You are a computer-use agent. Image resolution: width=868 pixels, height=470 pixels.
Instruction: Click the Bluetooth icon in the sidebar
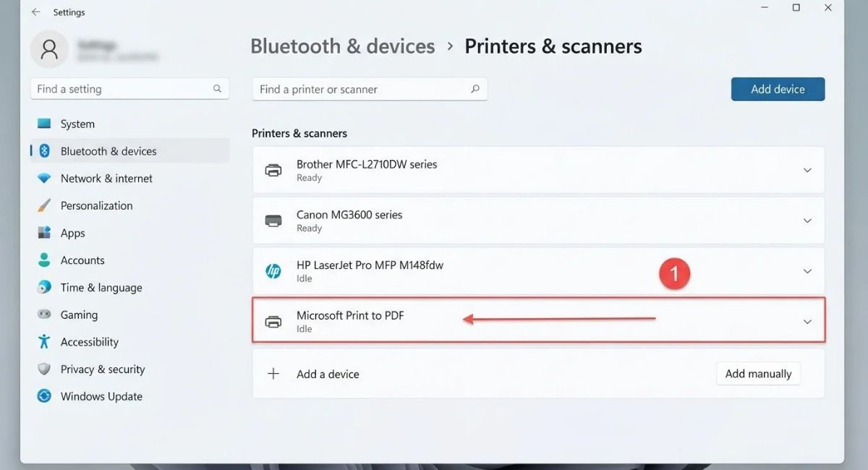click(44, 151)
